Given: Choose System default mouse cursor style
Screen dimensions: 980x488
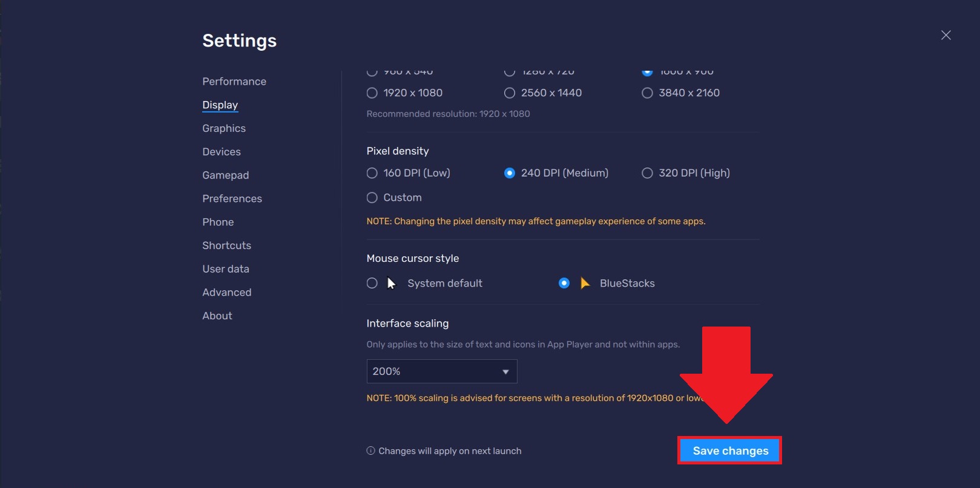Looking at the screenshot, I should pyautogui.click(x=372, y=283).
